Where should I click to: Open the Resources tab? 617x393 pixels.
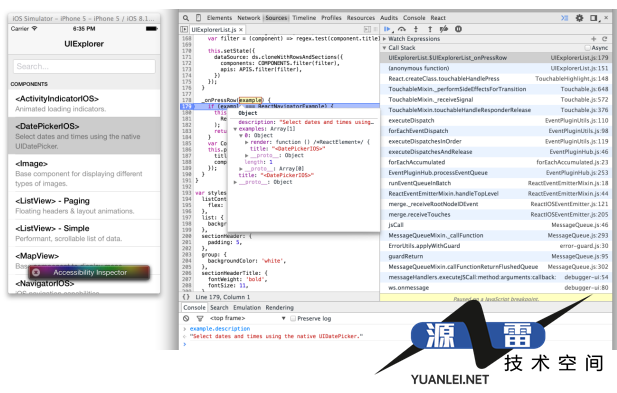(361, 18)
